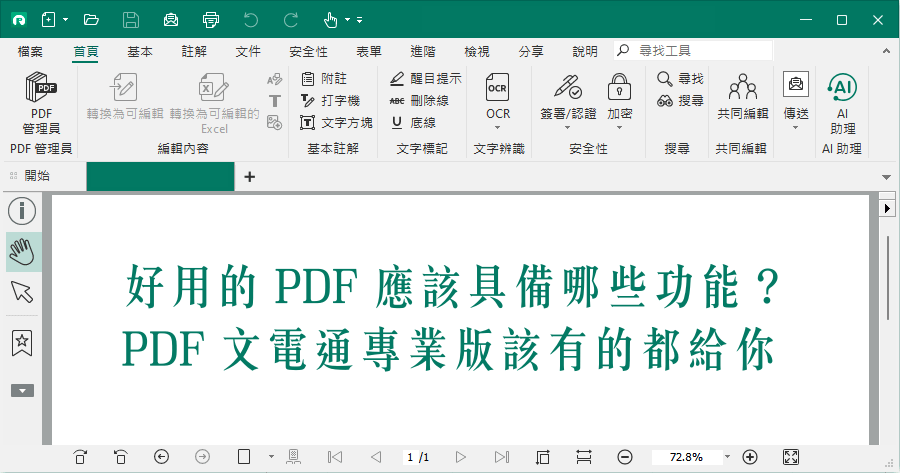Switch to the 表單 ribbon tab
The image size is (900, 473).
pyautogui.click(x=368, y=52)
